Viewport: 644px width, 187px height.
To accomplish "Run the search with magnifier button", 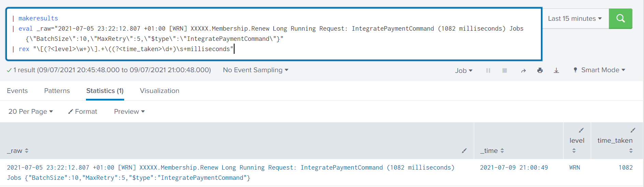I will [x=620, y=18].
